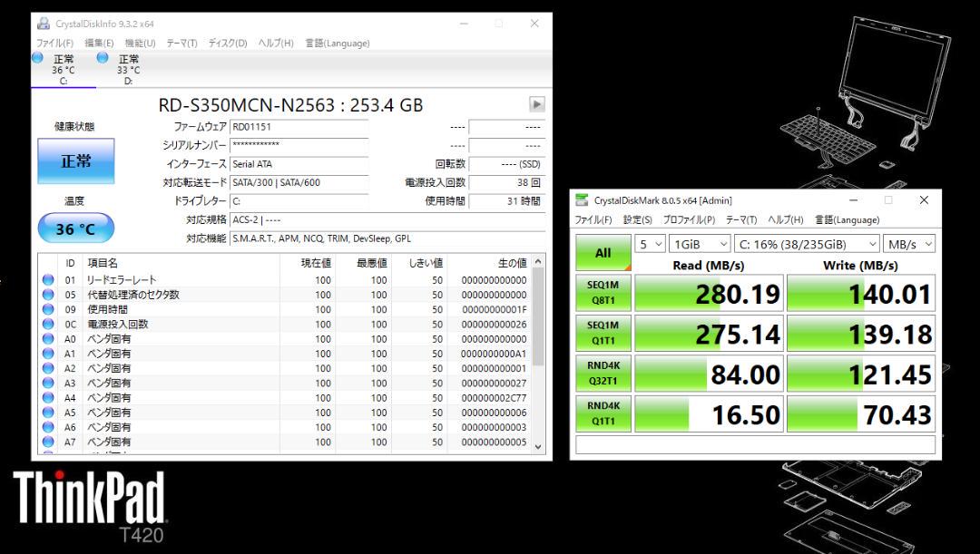Open target drive dropdown C: 16%

click(807, 244)
